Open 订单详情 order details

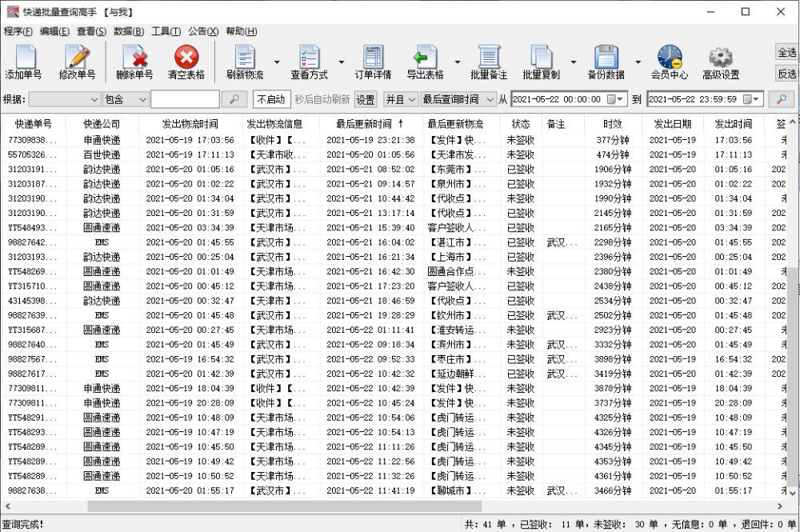point(374,62)
